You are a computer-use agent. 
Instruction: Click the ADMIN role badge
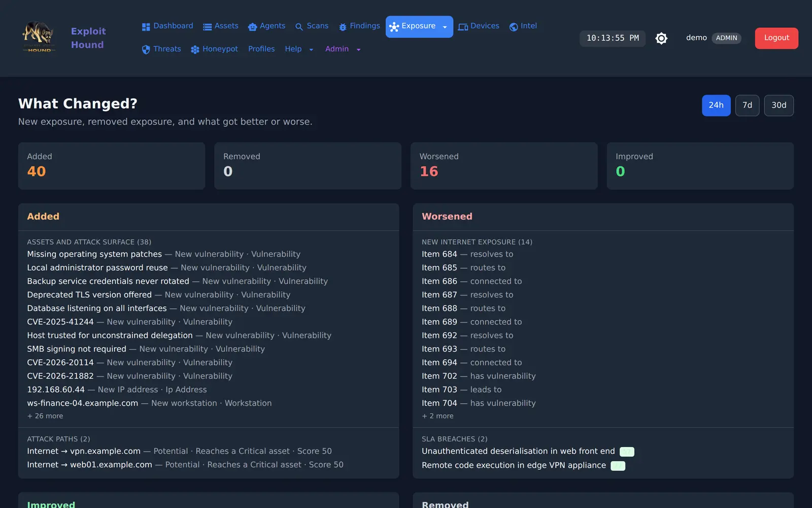pyautogui.click(x=726, y=38)
